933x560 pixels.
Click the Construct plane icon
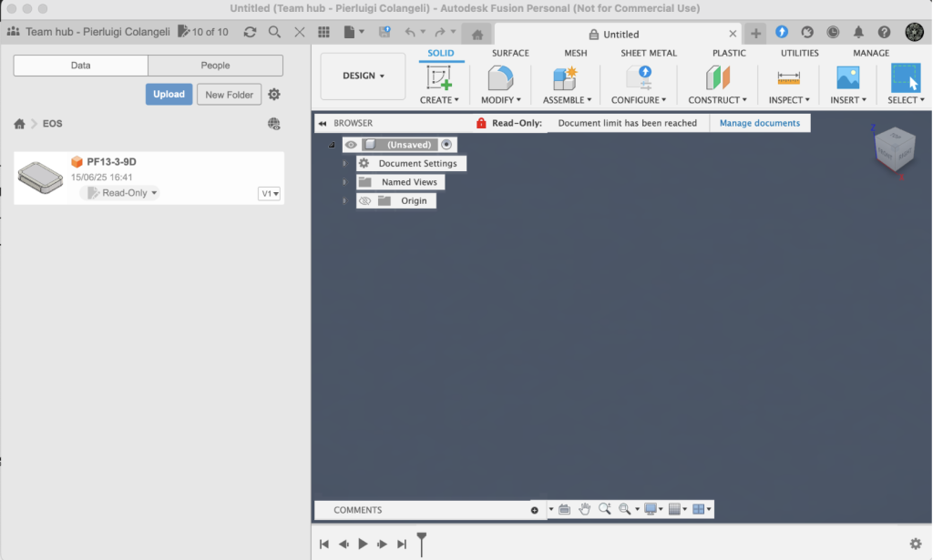click(718, 78)
